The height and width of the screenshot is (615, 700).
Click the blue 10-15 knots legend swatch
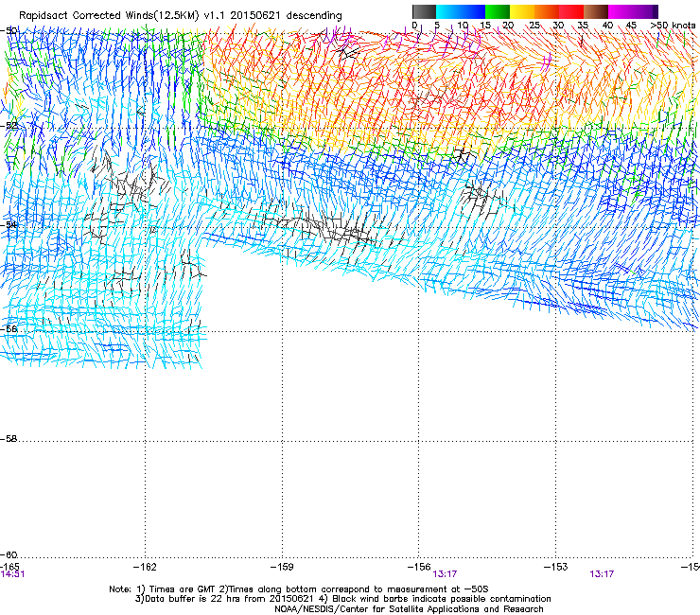pyautogui.click(x=473, y=11)
